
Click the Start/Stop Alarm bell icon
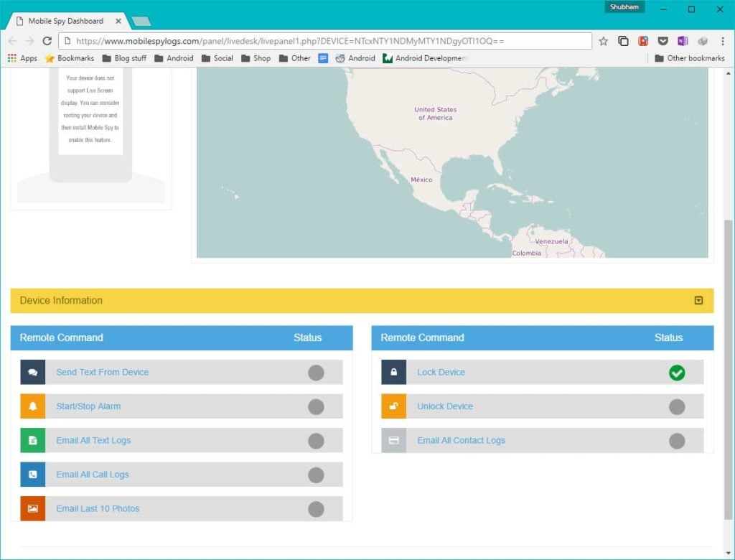(33, 406)
